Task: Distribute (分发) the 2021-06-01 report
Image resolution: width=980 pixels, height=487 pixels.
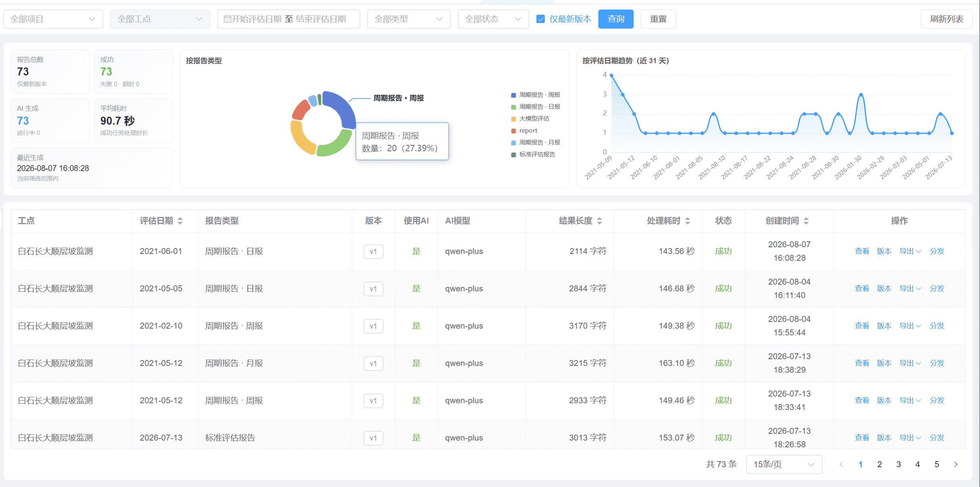Action: [x=937, y=251]
